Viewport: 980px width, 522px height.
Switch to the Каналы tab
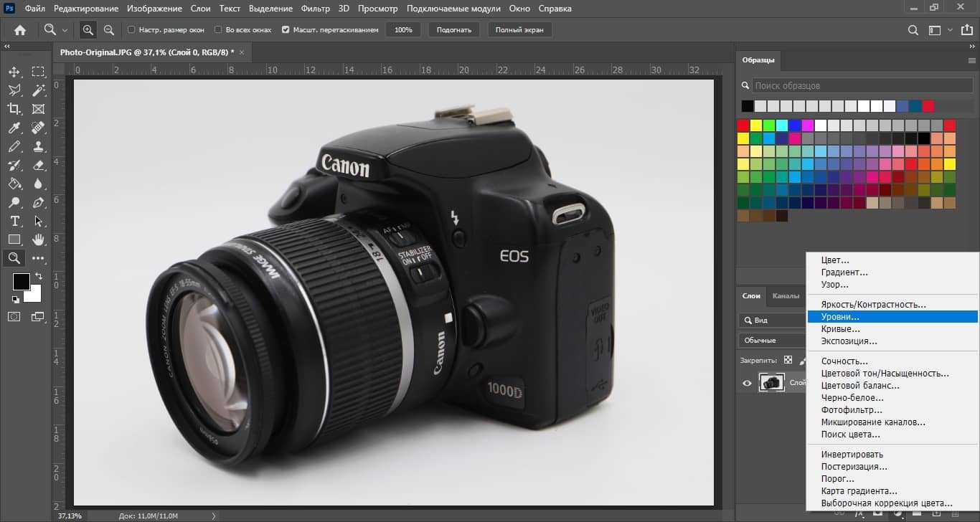[786, 295]
